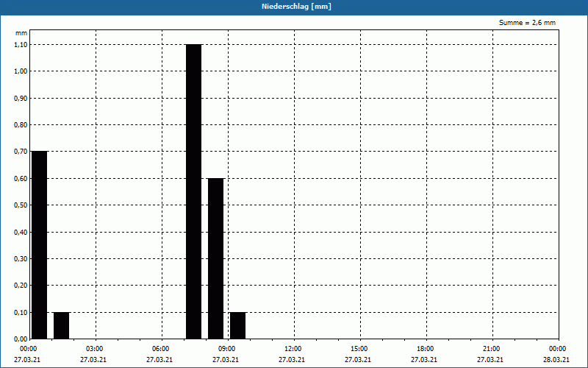Select the 0,90 y-axis value
Screen dimensions: 588x368
point(21,99)
